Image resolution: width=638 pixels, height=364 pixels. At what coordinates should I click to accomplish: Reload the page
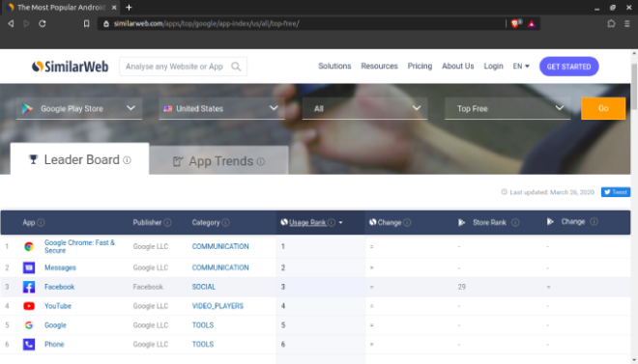click(x=43, y=23)
